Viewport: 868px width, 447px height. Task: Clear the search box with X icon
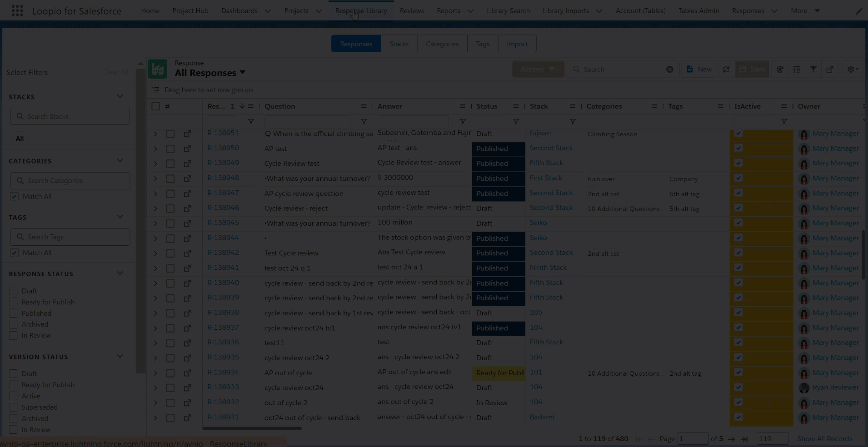(670, 70)
